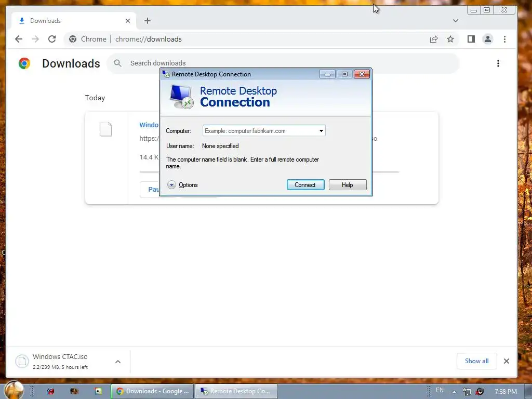Show hidden system tray icons

tap(454, 392)
